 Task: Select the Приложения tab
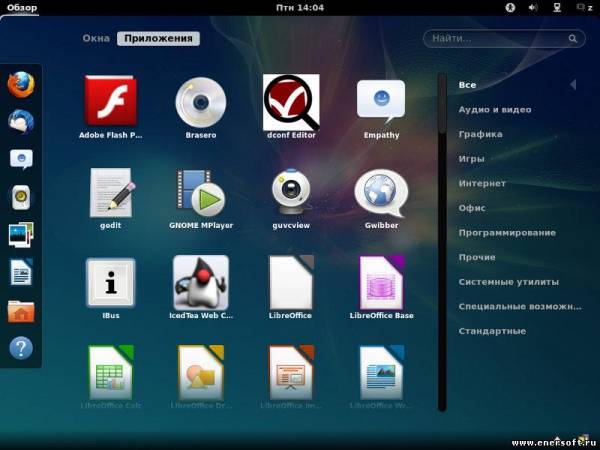[158, 38]
